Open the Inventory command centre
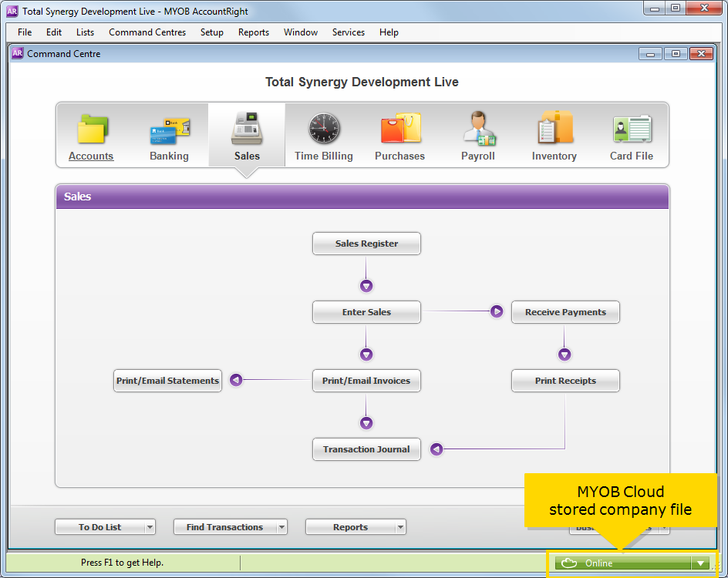The height and width of the screenshot is (578, 728). pyautogui.click(x=554, y=135)
